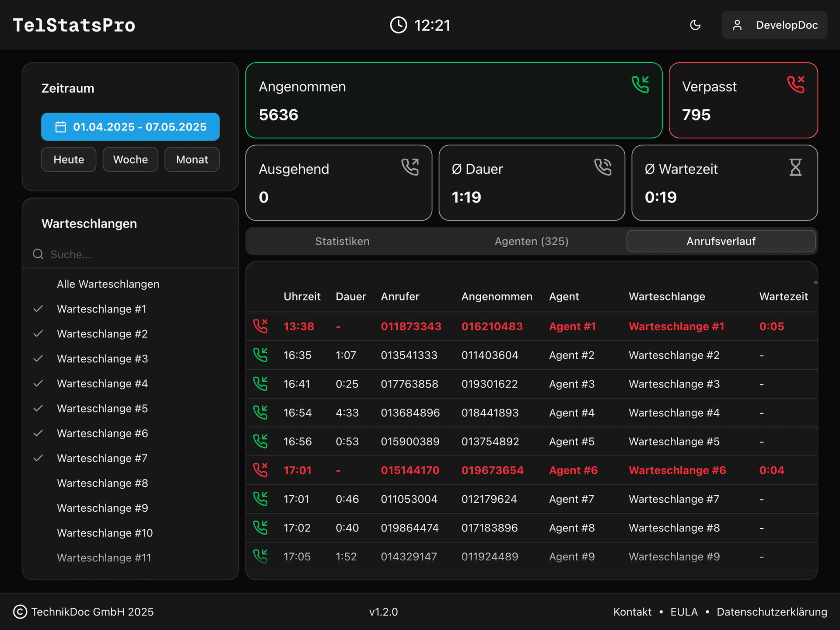This screenshot has width=840, height=630.
Task: Switch to the Agenten (325) tab
Action: [532, 241]
